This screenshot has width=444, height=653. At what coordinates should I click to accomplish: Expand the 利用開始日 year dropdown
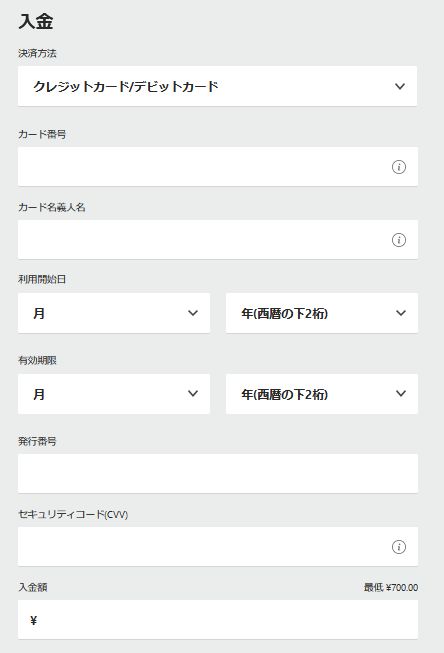click(x=322, y=313)
